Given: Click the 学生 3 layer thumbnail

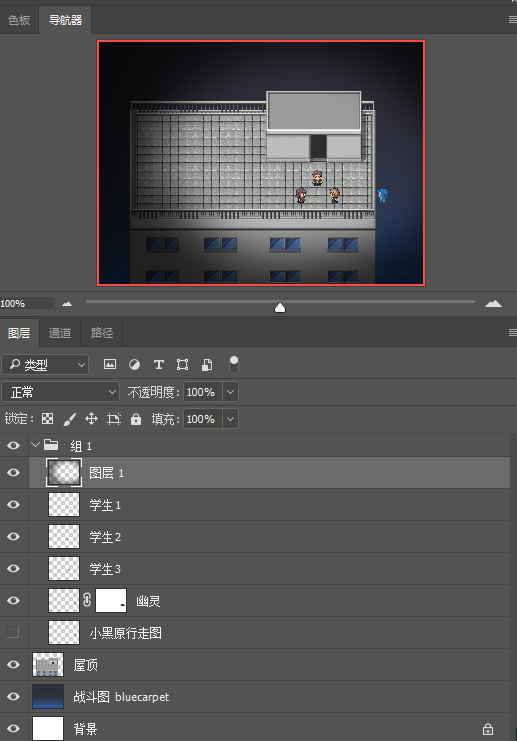Looking at the screenshot, I should (64, 569).
